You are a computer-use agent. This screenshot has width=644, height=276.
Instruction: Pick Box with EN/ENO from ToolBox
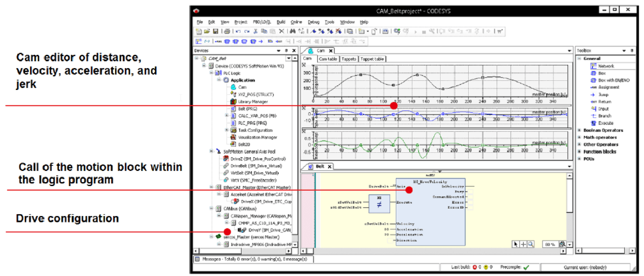[x=614, y=80]
